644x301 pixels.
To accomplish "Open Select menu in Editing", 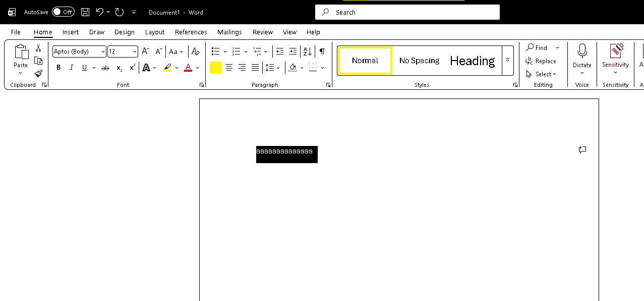I will pyautogui.click(x=541, y=74).
